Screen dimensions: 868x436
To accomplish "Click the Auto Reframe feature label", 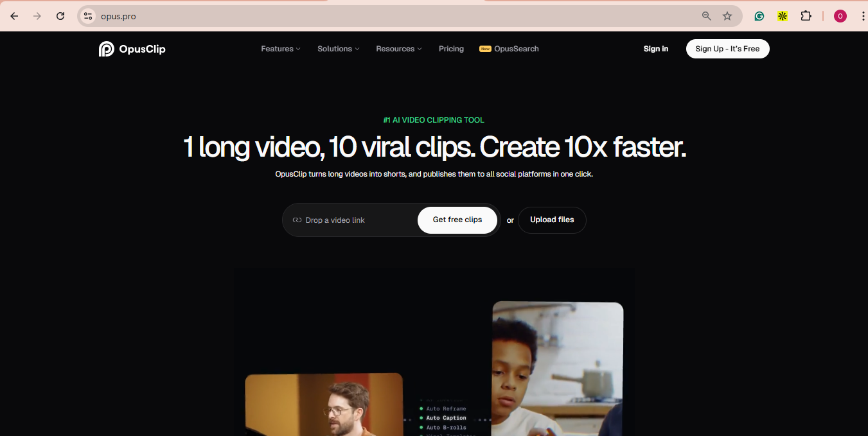I will click(446, 408).
